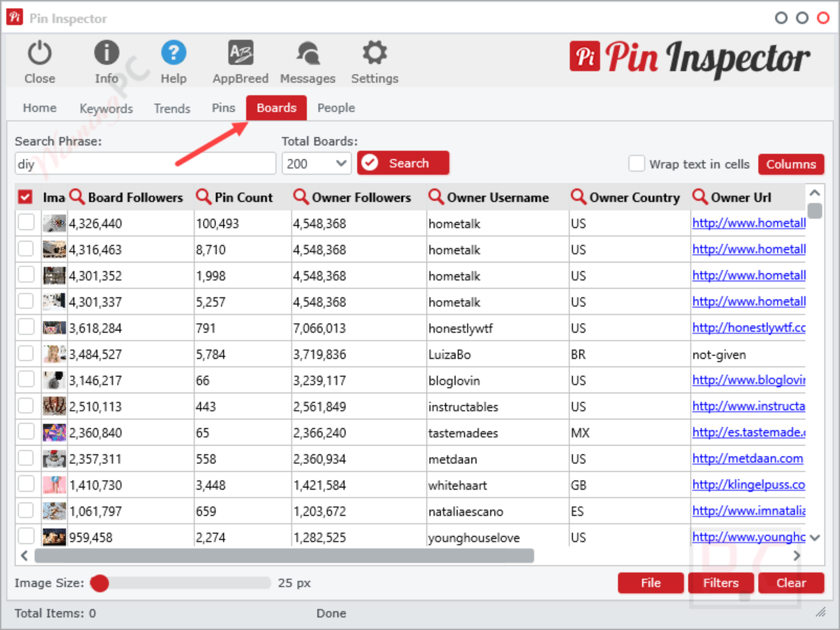Check the tastemadees row checkbox
The width and height of the screenshot is (840, 630).
coord(26,432)
